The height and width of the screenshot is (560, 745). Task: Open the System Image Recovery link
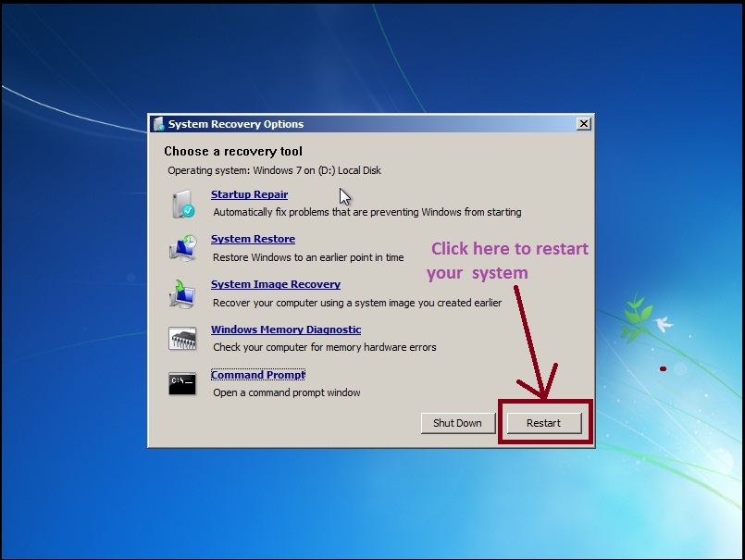click(275, 284)
